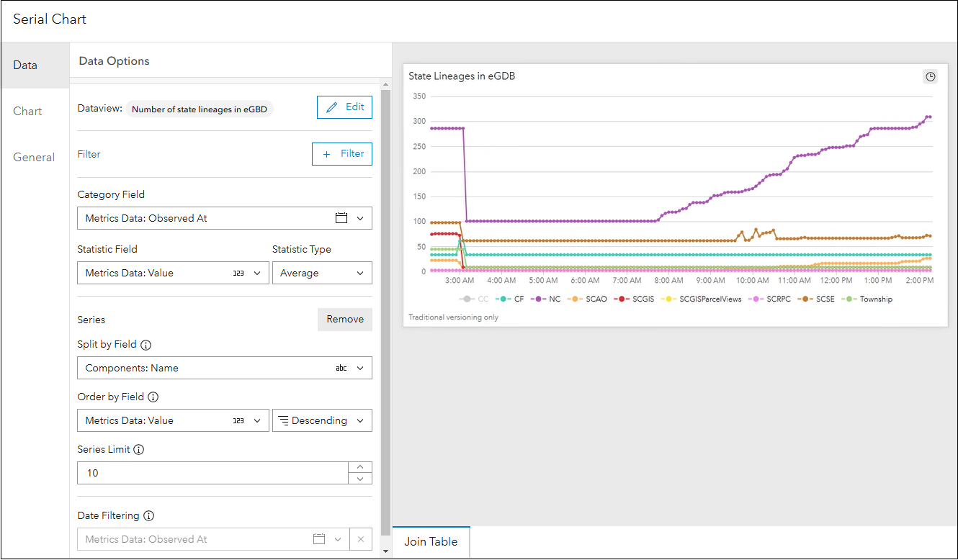Click the Series Limit input field
The width and height of the screenshot is (958, 560).
coord(212,473)
